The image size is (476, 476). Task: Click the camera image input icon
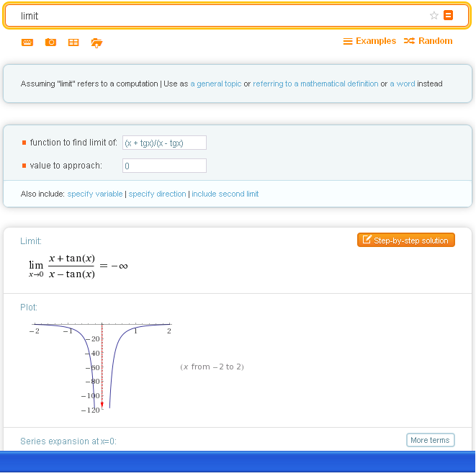pos(50,42)
